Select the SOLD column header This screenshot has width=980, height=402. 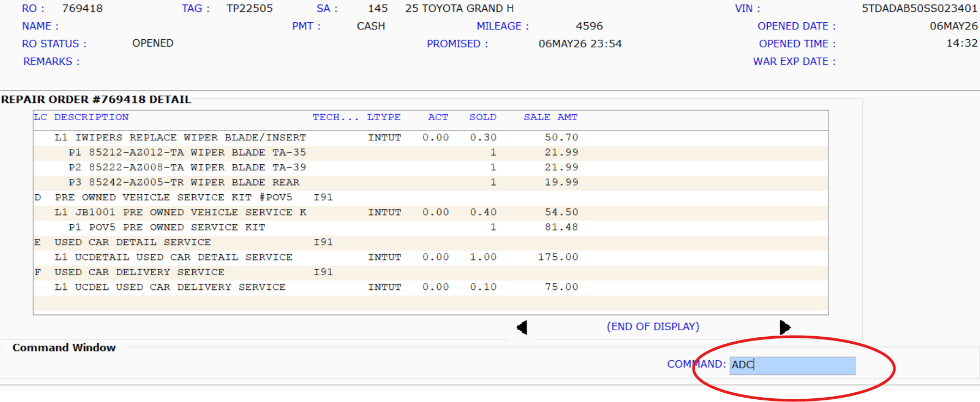[483, 117]
